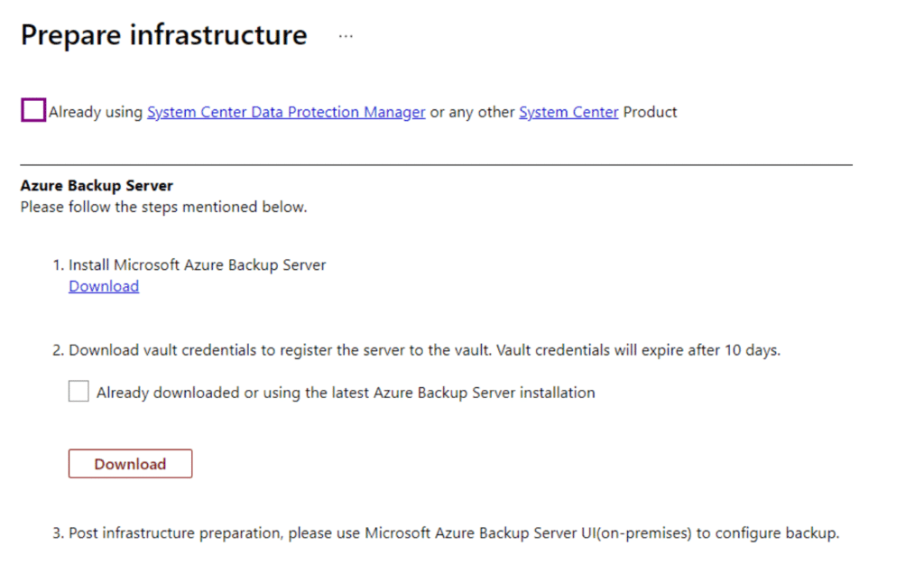Click step 2 'Download vault credentials' instruction text

coord(271,350)
